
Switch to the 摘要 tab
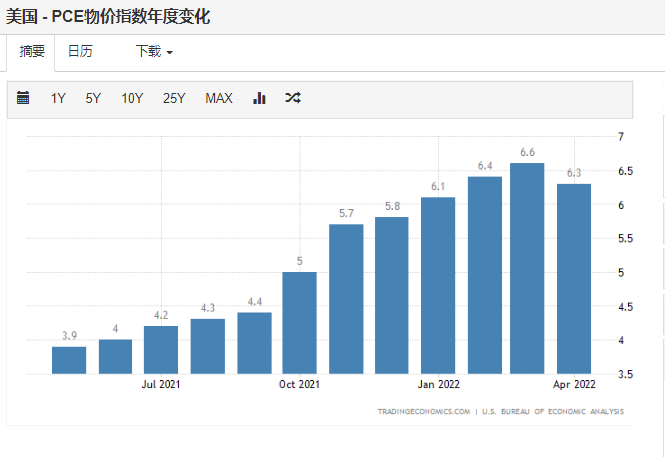tap(31, 52)
